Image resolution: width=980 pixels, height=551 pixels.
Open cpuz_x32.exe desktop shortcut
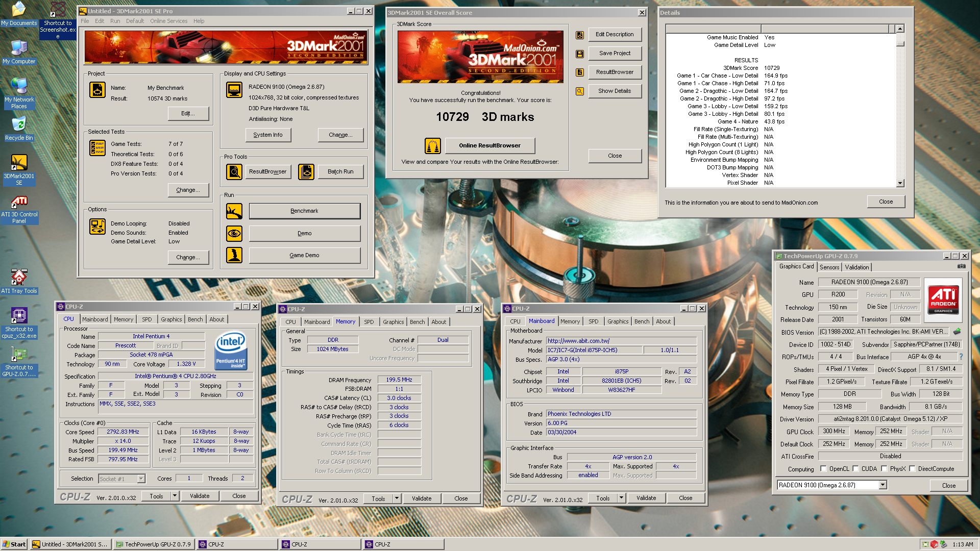(19, 323)
